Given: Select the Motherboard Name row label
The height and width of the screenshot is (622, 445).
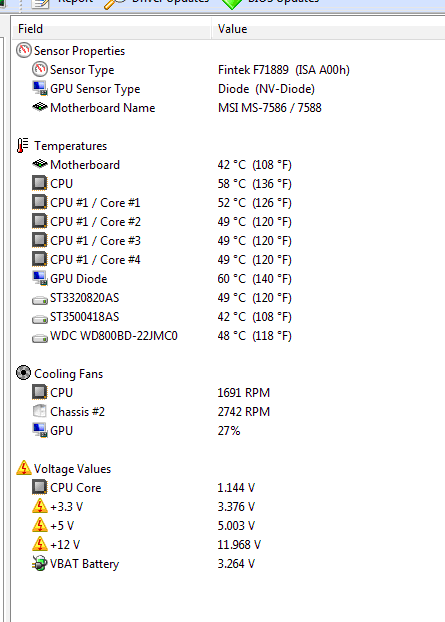Looking at the screenshot, I should click(103, 108).
